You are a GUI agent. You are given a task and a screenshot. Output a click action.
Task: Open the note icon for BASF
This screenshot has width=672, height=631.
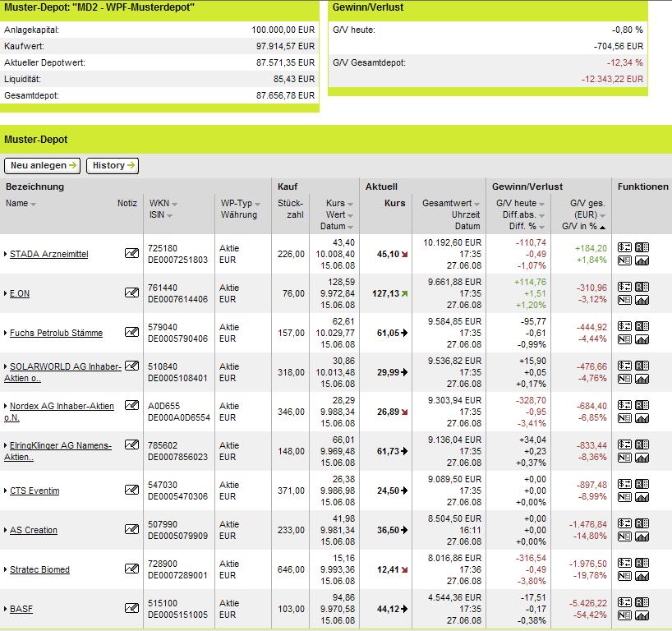point(131,608)
